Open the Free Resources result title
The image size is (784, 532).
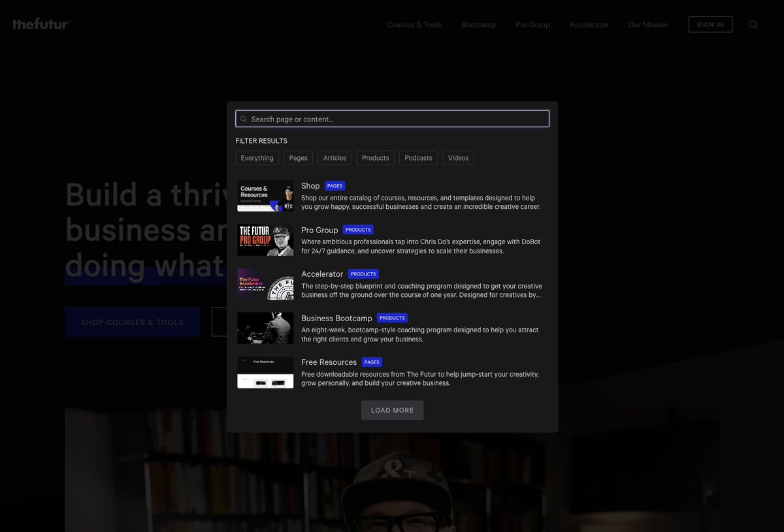coord(329,362)
